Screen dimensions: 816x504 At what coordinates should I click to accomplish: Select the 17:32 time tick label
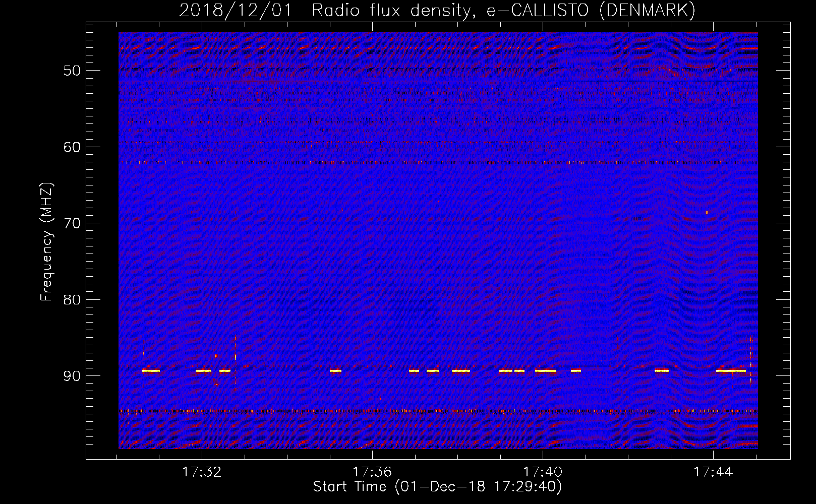[202, 472]
